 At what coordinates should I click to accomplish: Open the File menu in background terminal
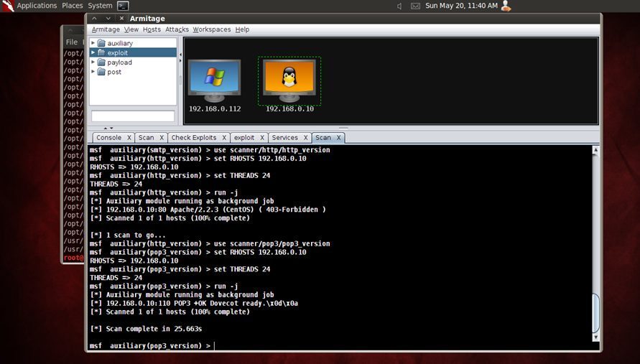71,42
